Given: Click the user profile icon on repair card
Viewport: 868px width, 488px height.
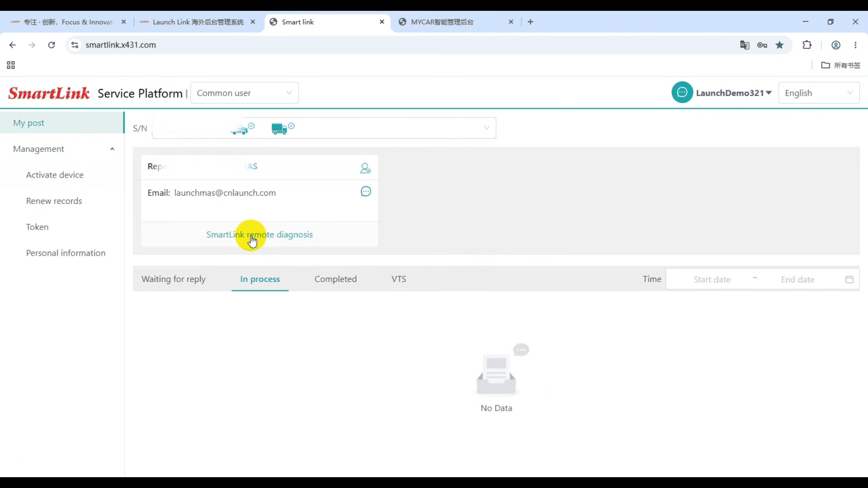Looking at the screenshot, I should click(365, 168).
